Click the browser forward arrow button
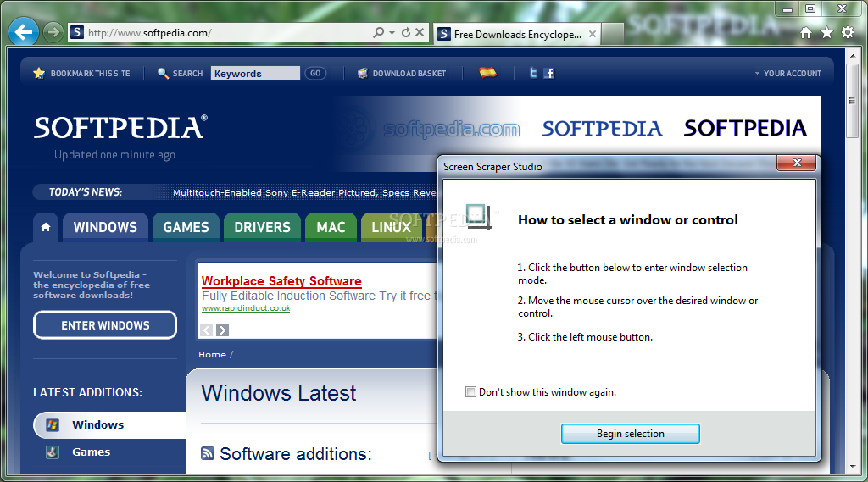This screenshot has height=482, width=868. (x=53, y=33)
